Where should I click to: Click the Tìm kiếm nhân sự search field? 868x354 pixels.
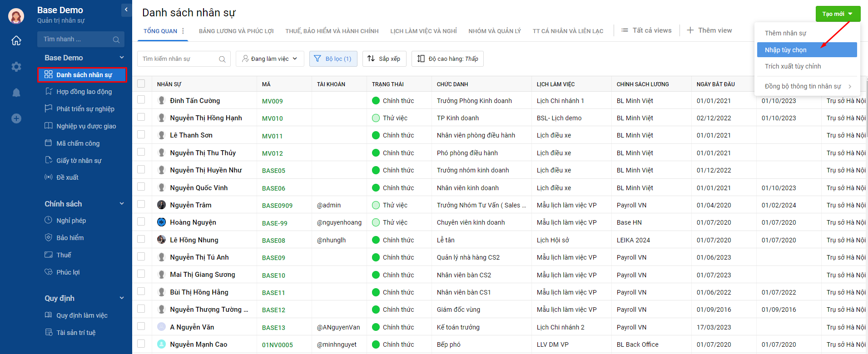184,59
